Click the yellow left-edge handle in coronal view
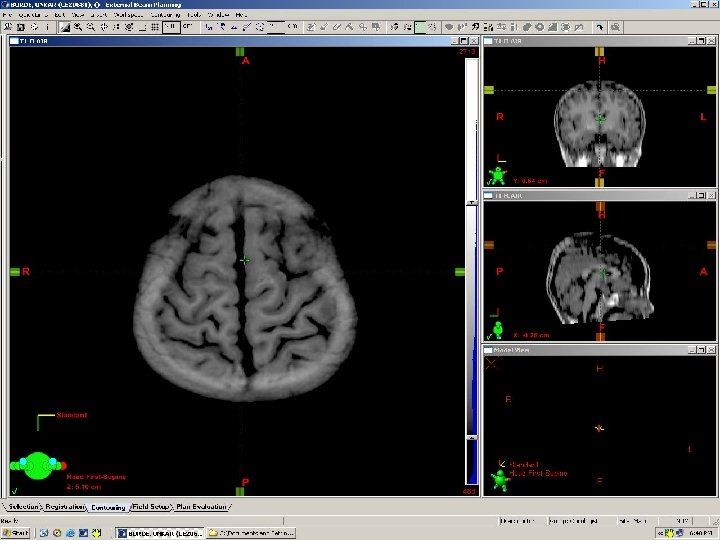720x540 pixels. tap(489, 90)
